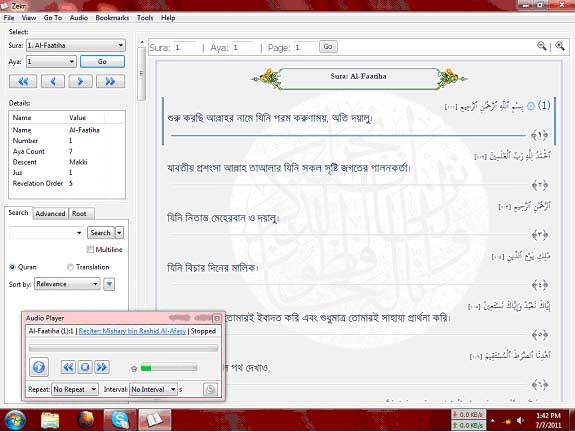Stop playback in Audio Player
575x432 pixels.
[85, 367]
